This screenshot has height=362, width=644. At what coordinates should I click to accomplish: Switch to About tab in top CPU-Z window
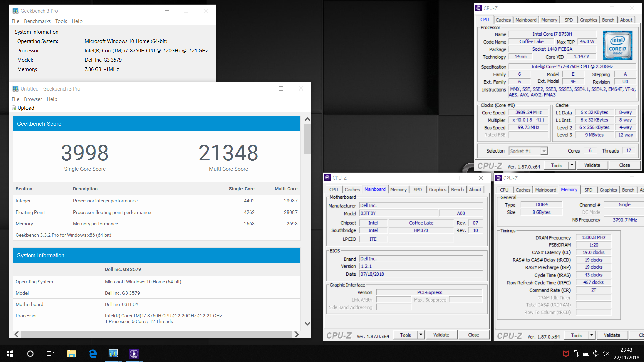626,20
